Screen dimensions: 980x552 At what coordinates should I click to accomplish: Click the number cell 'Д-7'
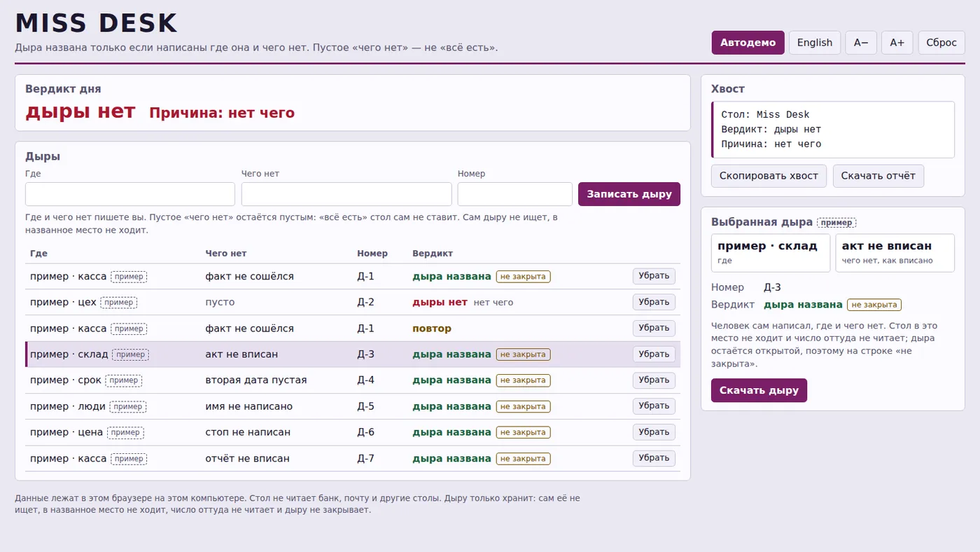tap(366, 459)
